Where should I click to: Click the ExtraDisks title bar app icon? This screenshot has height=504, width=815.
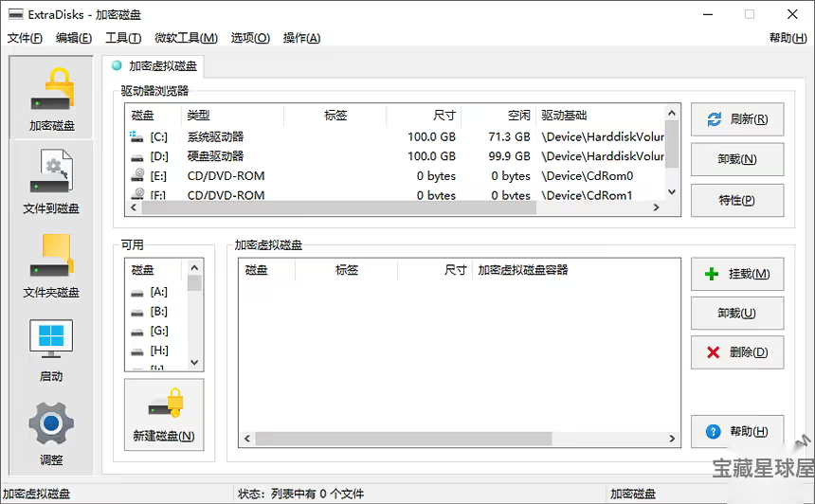pos(15,14)
